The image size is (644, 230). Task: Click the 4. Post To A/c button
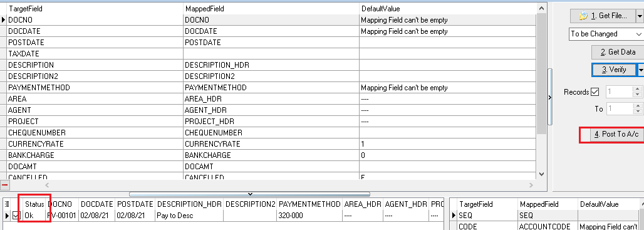[617, 134]
